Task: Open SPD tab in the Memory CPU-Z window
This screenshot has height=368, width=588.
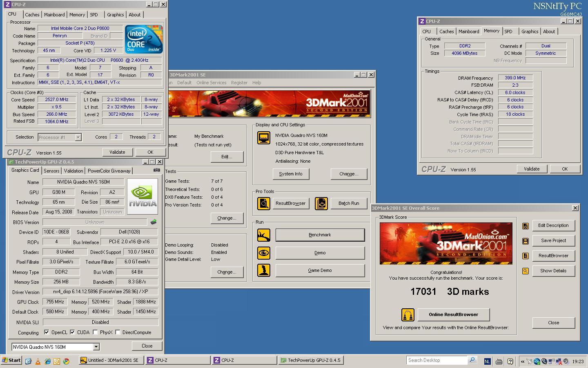Action: pyautogui.click(x=508, y=31)
